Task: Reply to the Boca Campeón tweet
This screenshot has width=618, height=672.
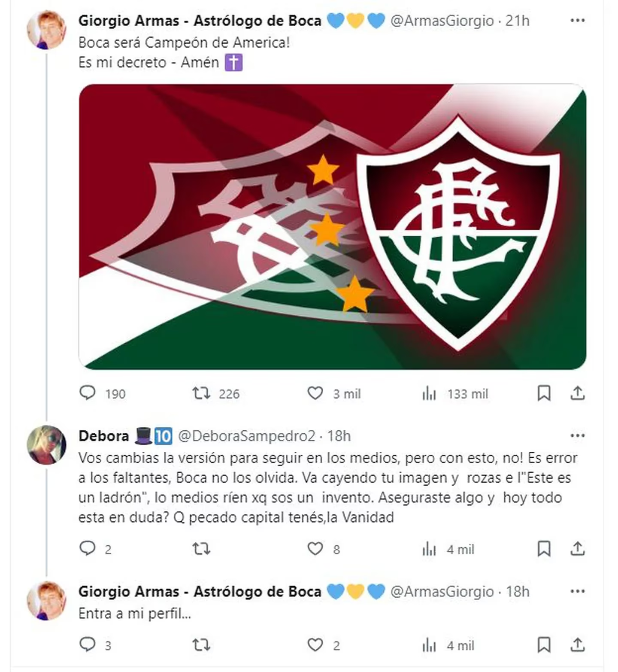Action: [x=88, y=393]
